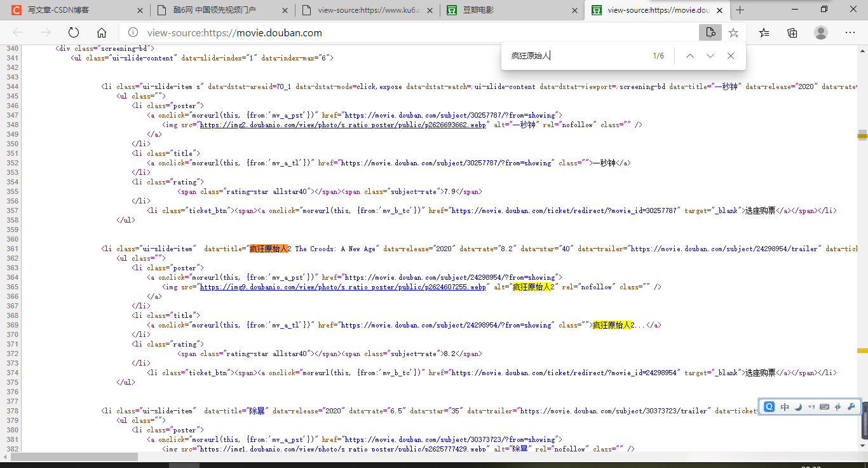
Task: Open IME settings wrench tool
Action: 851,407
